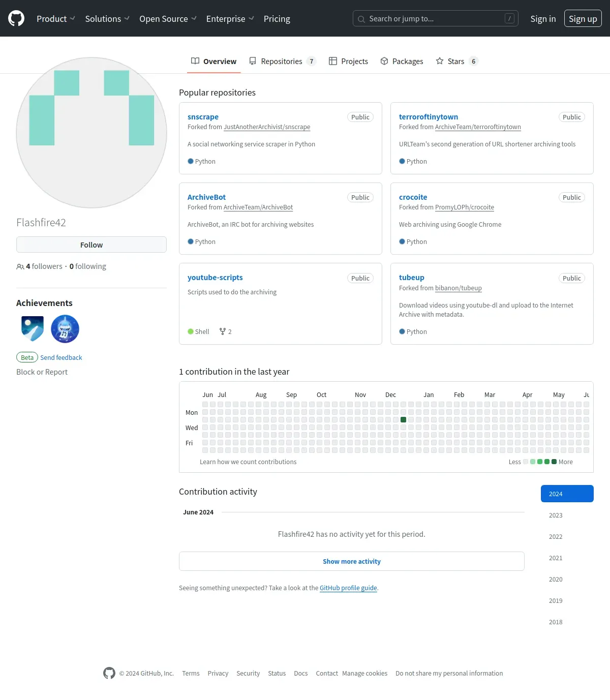Expand the Solutions menu
The image size is (610, 700).
click(x=107, y=19)
